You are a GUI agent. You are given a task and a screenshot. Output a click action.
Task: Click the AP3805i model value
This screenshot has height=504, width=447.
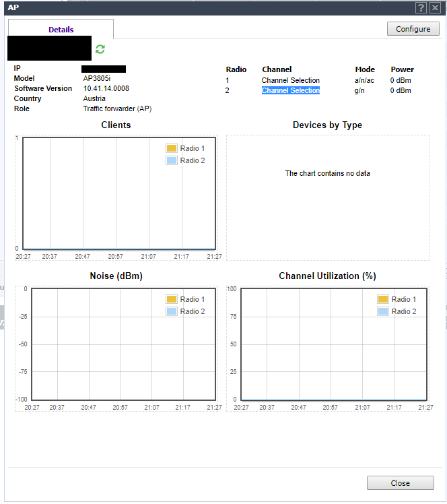click(x=97, y=79)
